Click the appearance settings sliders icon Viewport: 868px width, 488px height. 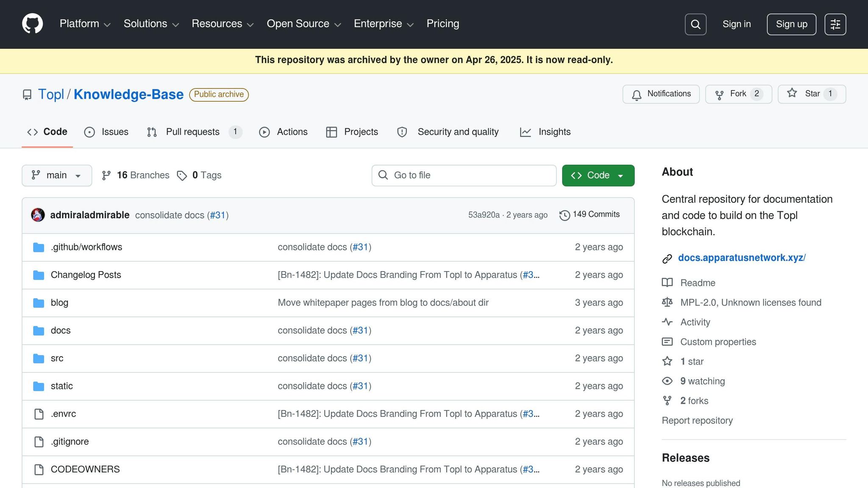point(835,24)
